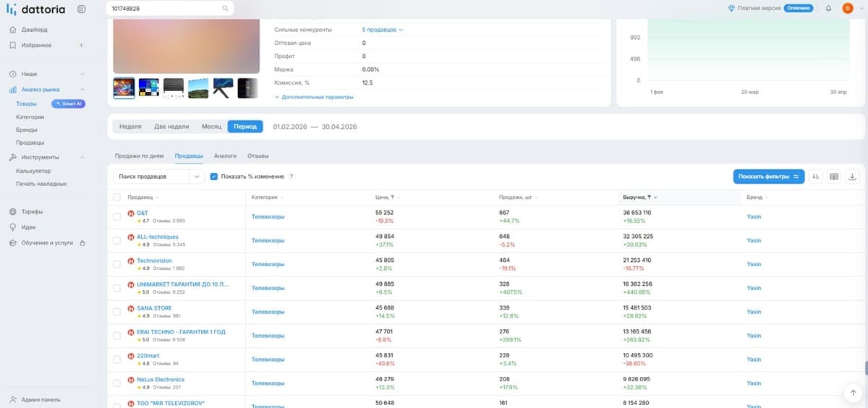
Task: Click the search field with 101748828
Action: click(169, 9)
